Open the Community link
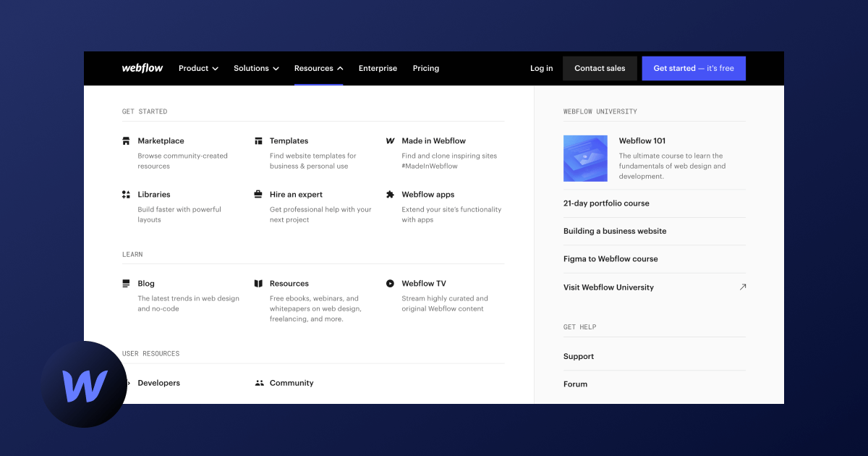Viewport: 868px width, 456px height. 292,383
